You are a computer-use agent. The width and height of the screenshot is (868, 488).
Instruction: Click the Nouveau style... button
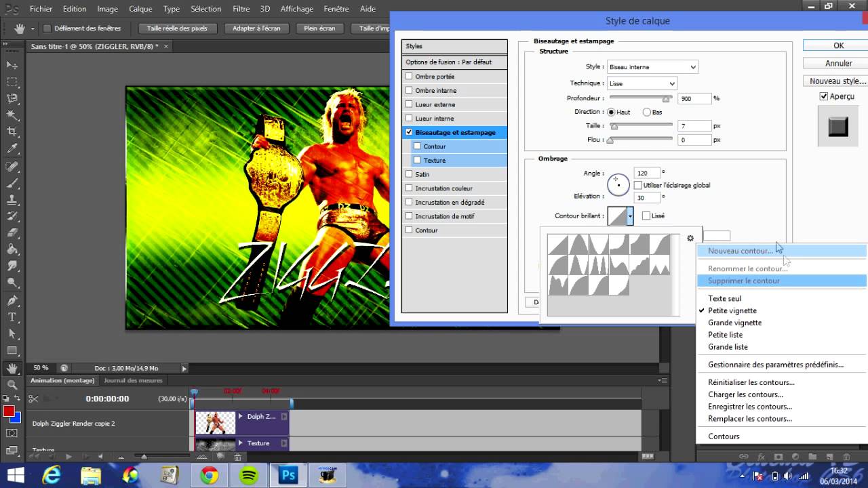click(x=839, y=81)
